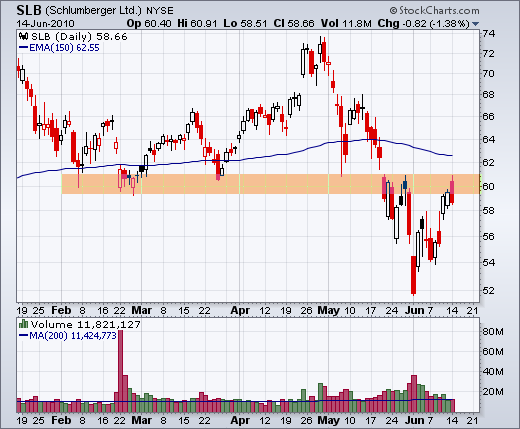
Task: Select the SLB ticker symbol title
Action: (x=29, y=10)
